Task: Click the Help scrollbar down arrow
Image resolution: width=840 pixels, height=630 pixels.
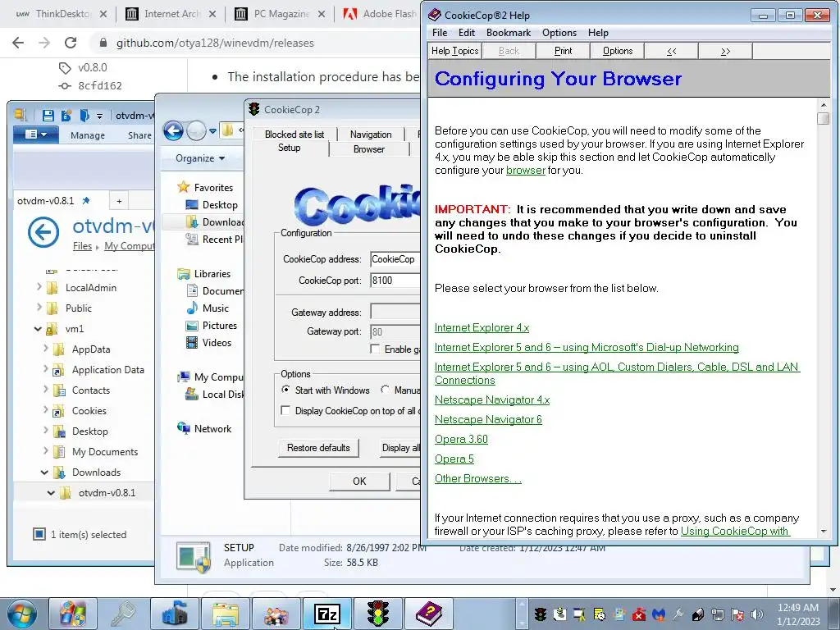Action: (x=824, y=532)
